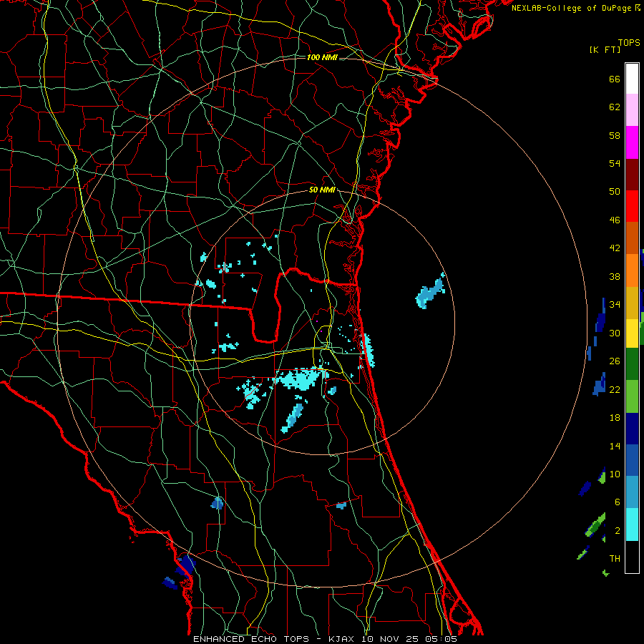Click the dark green legend swatch
Image resolution: width=644 pixels, height=644 pixels.
(x=632, y=364)
